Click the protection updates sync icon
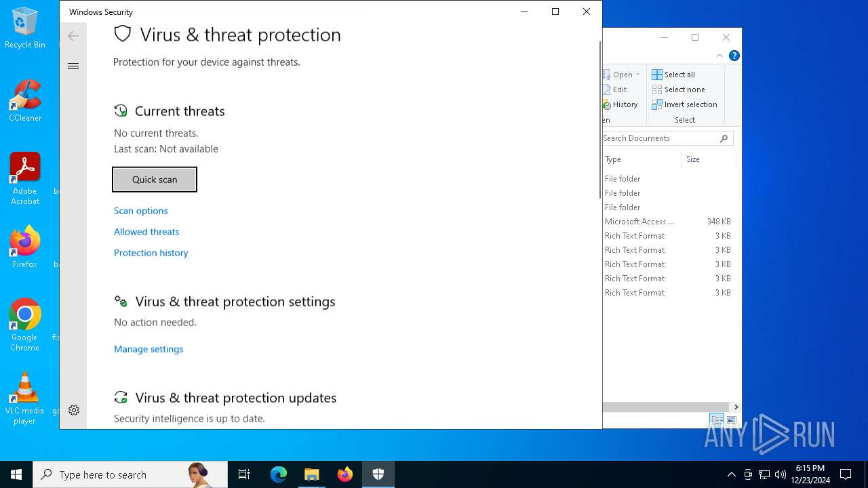The width and height of the screenshot is (868, 488). coord(121,397)
